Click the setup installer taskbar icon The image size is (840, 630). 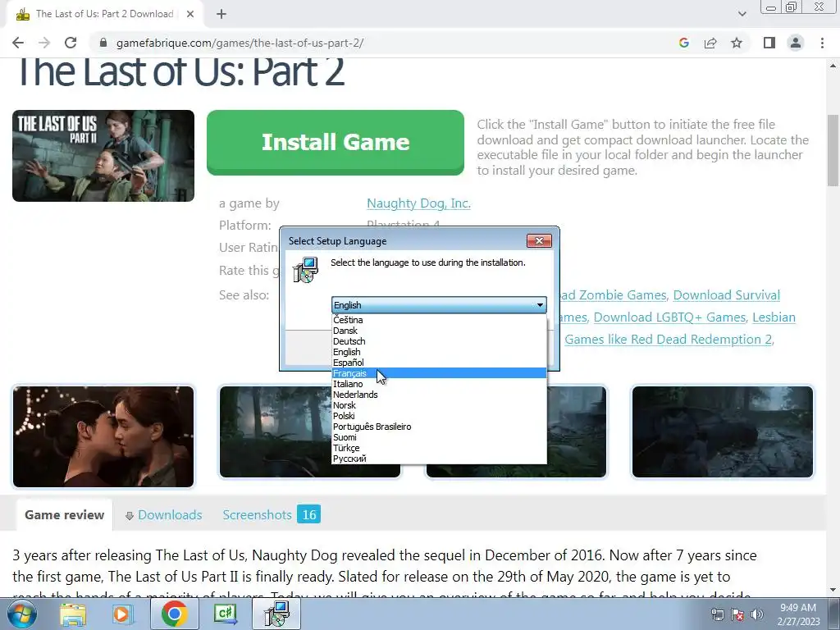277,614
